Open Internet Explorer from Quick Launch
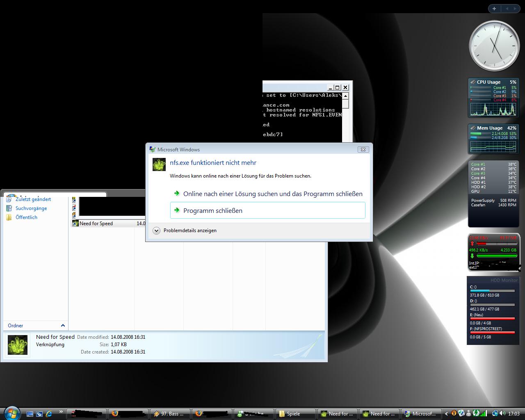This screenshot has width=525, height=420. 49,414
